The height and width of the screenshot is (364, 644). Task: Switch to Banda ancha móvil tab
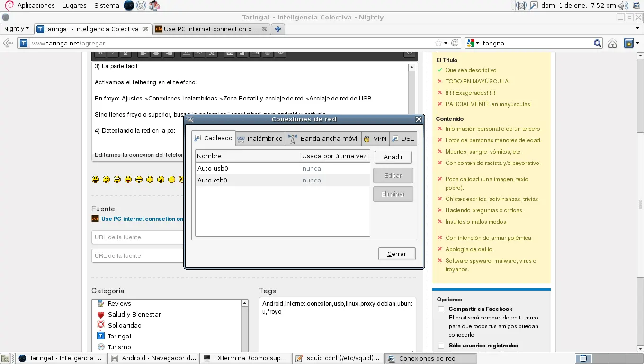323,139
